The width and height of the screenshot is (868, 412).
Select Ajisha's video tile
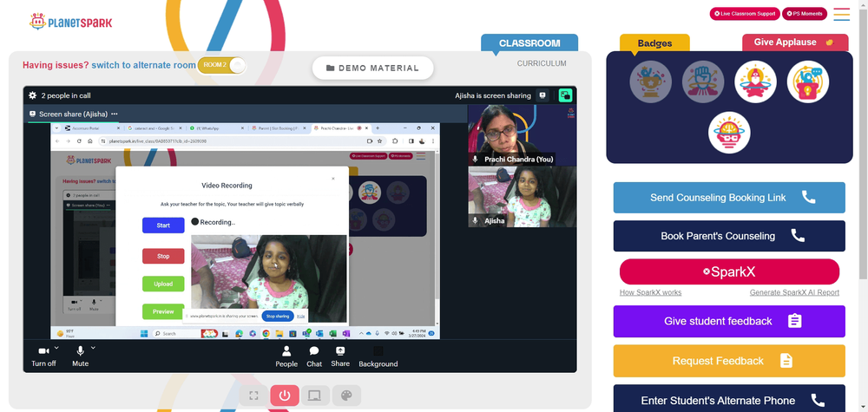click(x=522, y=197)
